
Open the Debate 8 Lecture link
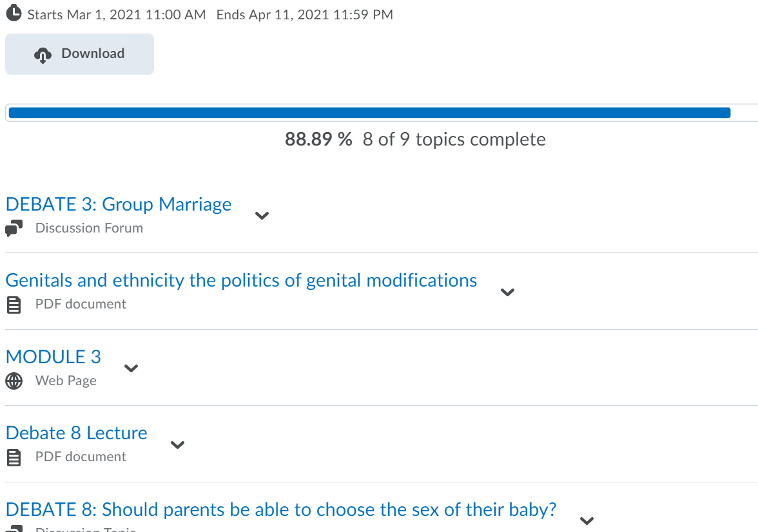tap(76, 433)
